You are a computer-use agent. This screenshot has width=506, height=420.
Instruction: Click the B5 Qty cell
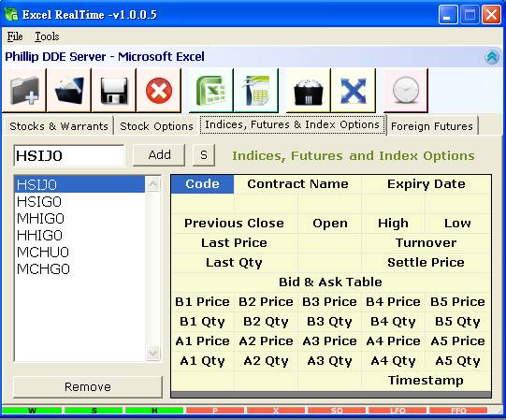(457, 322)
